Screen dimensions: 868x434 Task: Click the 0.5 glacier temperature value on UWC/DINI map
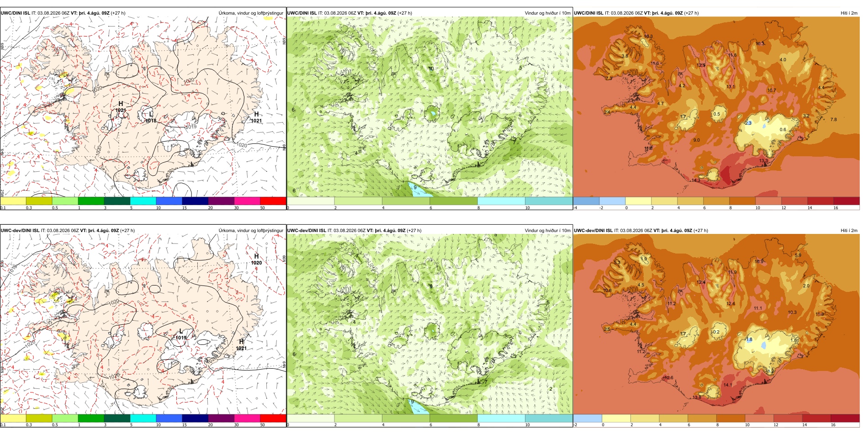pyautogui.click(x=717, y=114)
